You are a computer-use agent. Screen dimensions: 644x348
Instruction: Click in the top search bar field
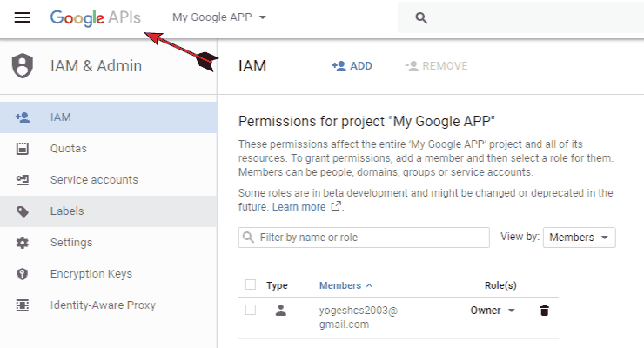click(520, 17)
